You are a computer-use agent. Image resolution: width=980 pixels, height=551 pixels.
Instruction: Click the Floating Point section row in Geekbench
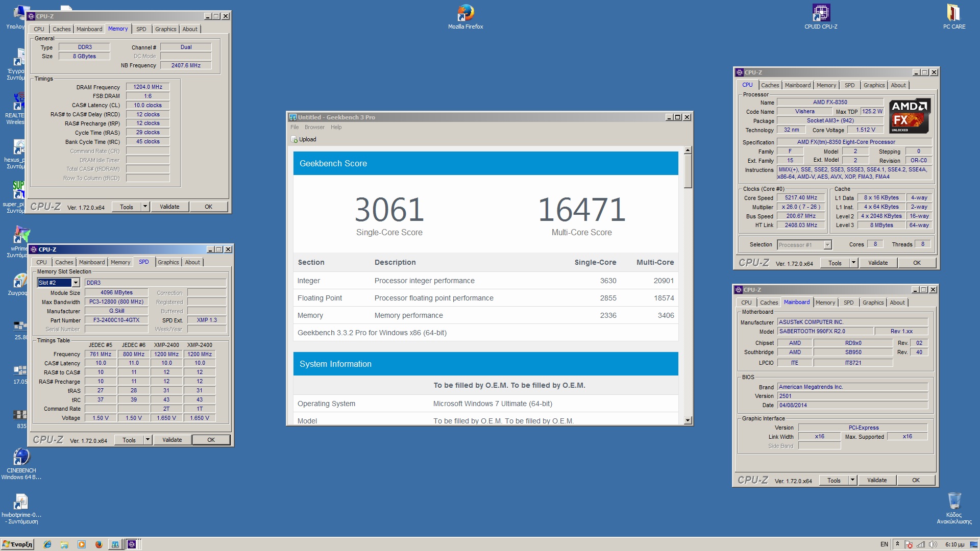pyautogui.click(x=485, y=298)
